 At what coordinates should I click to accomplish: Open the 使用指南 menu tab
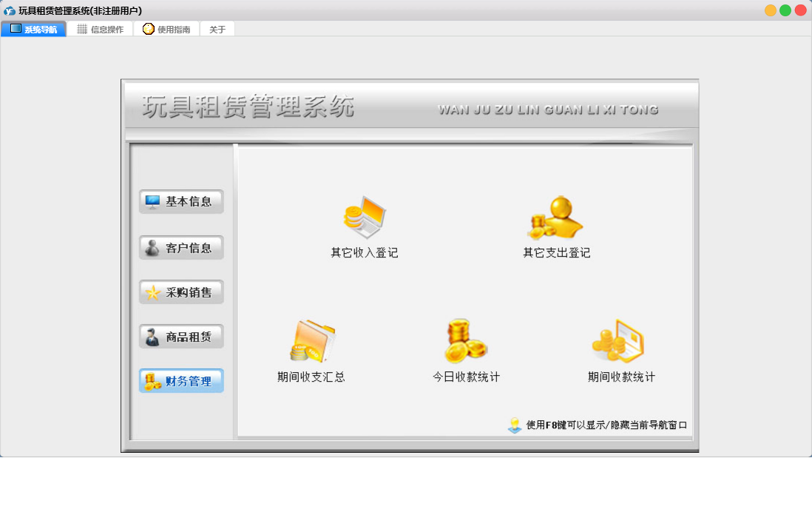pos(166,29)
